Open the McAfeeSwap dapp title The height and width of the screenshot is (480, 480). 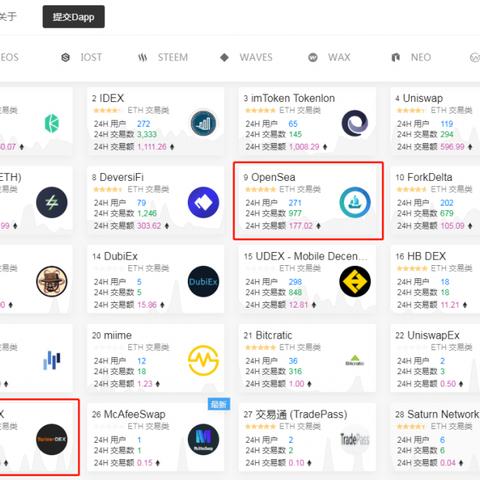coord(135,414)
